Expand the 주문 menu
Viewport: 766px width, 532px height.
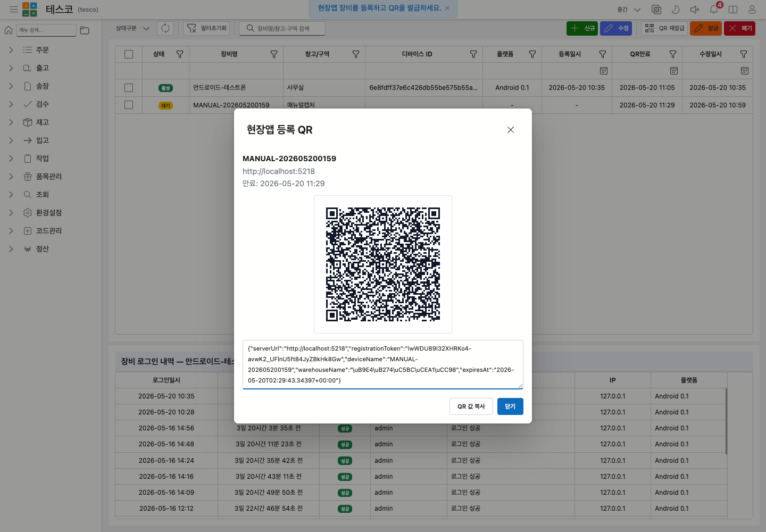click(11, 50)
